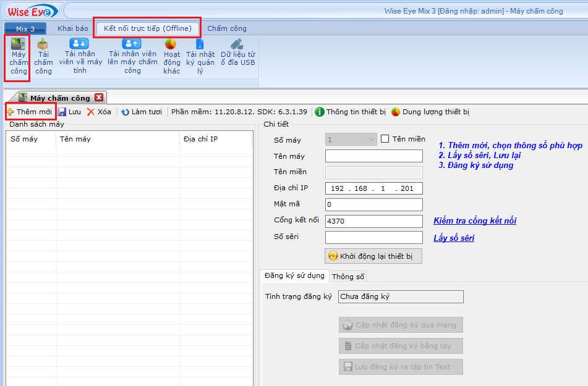Refresh list with Làm tươi
This screenshot has height=386, width=588.
tap(142, 112)
